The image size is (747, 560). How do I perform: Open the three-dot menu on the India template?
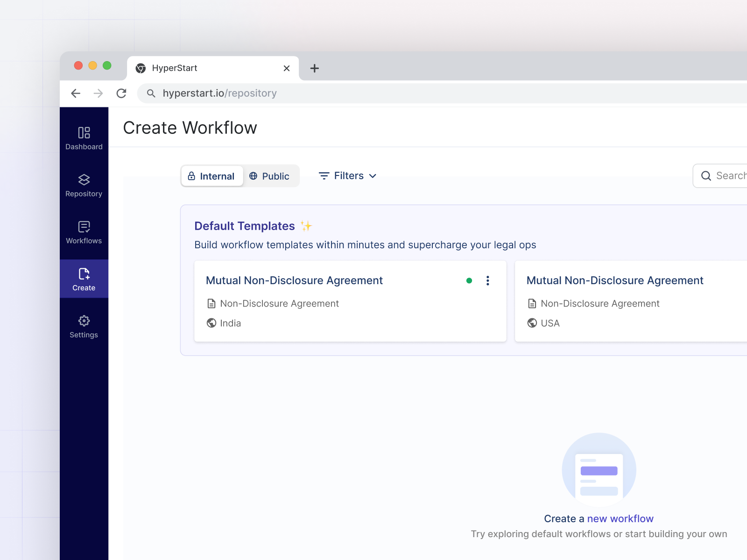(487, 280)
